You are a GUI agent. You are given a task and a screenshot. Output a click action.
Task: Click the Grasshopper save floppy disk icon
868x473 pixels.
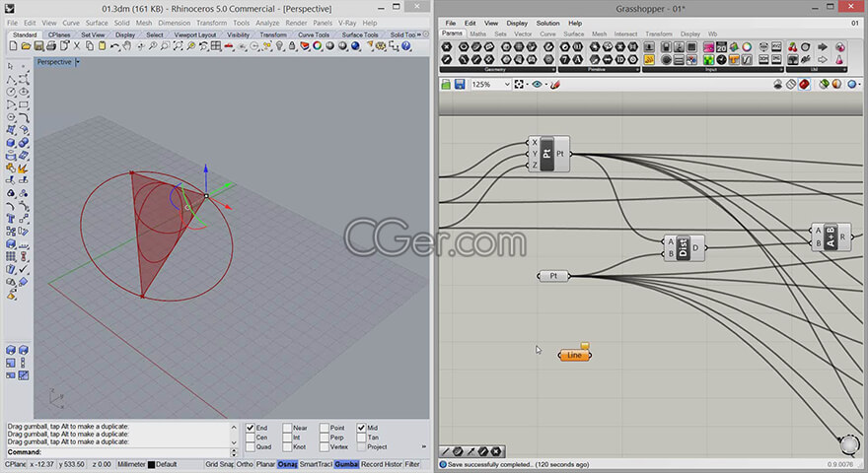(x=460, y=84)
